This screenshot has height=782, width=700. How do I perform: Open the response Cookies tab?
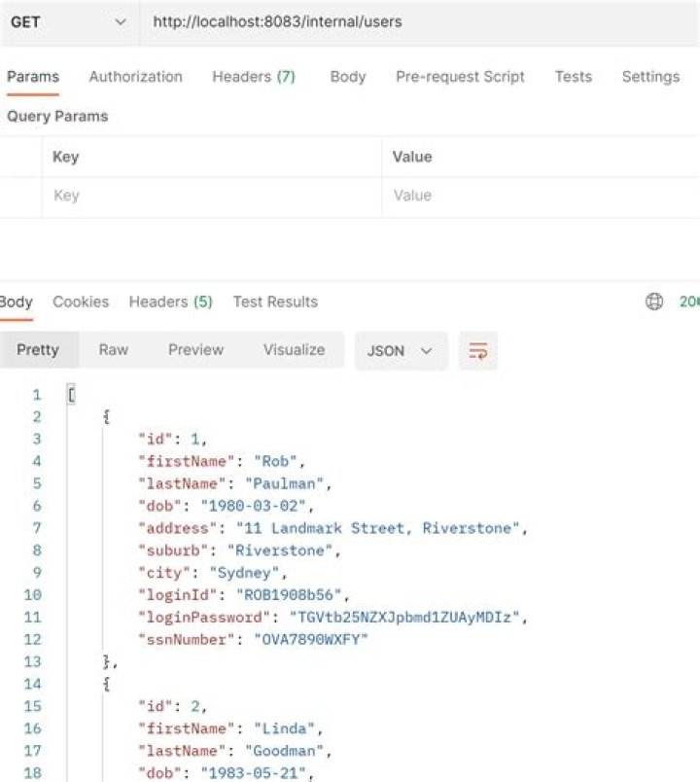tap(81, 302)
